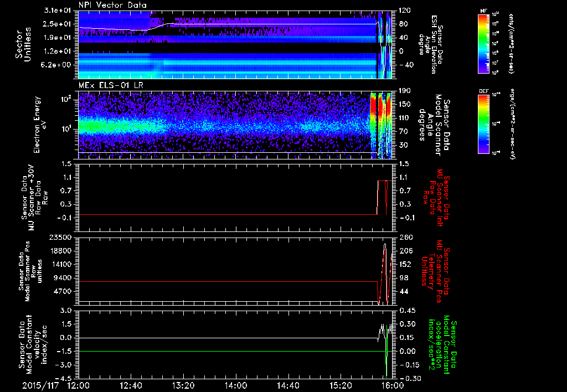
Task: Click the 110 scanner angle tick label
Action: click(x=405, y=118)
